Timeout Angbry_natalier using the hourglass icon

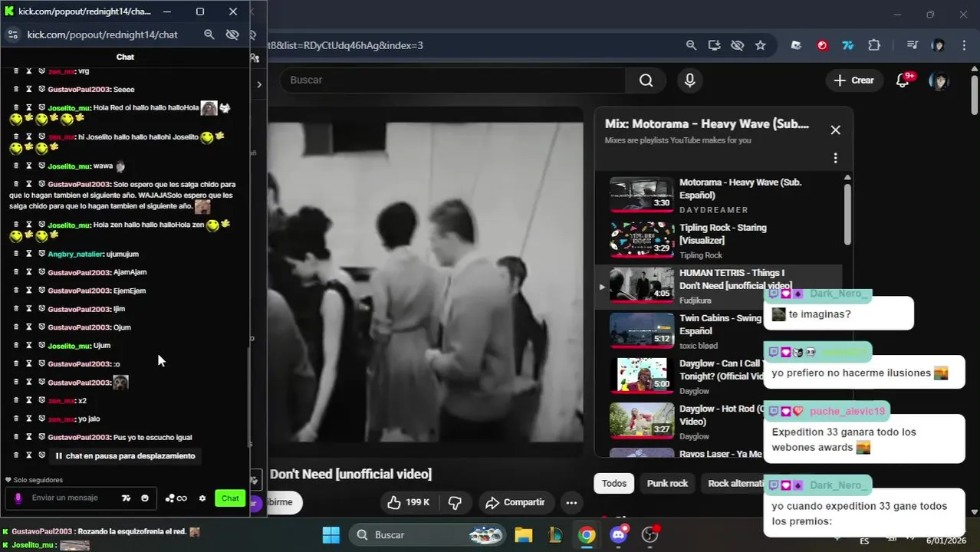point(29,254)
